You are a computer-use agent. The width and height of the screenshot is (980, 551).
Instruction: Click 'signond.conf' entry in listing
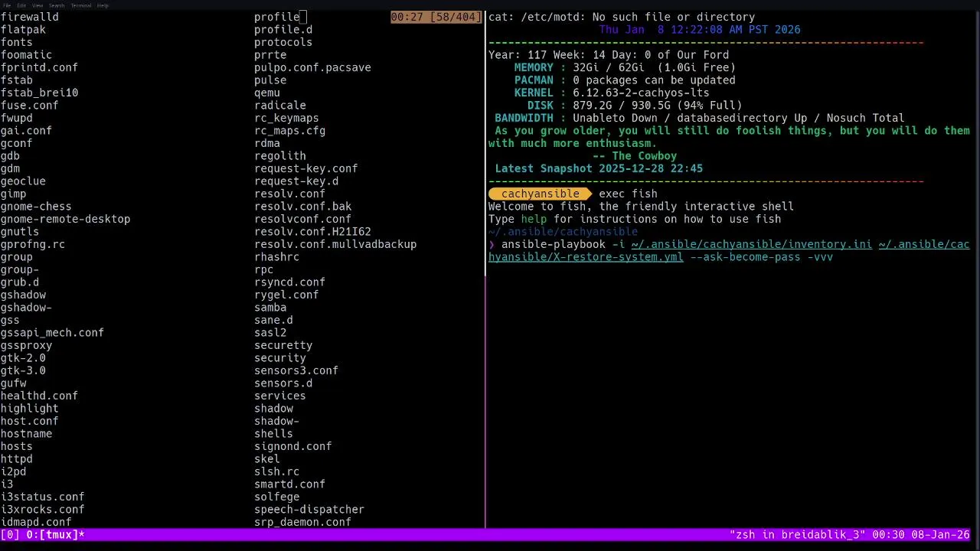point(293,446)
